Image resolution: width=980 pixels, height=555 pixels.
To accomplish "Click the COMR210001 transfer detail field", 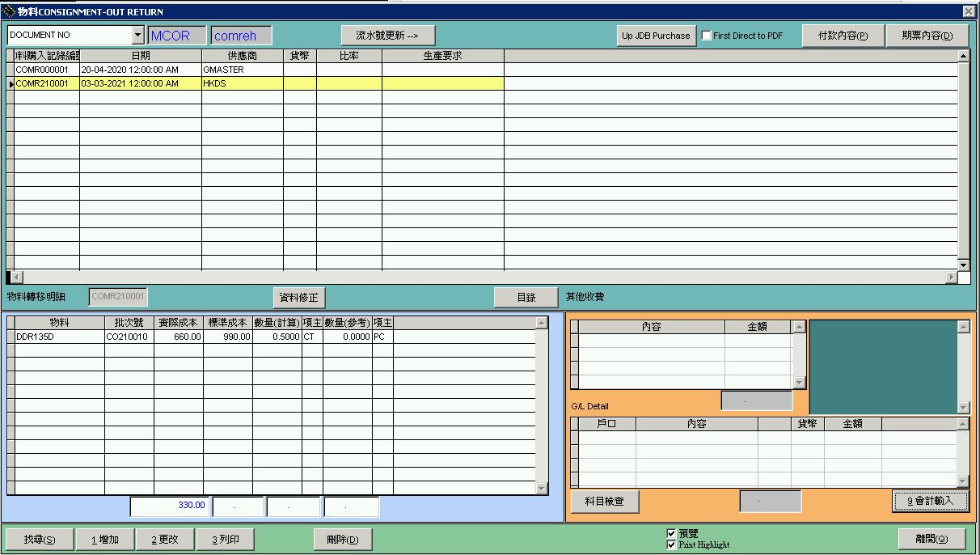I will [118, 297].
